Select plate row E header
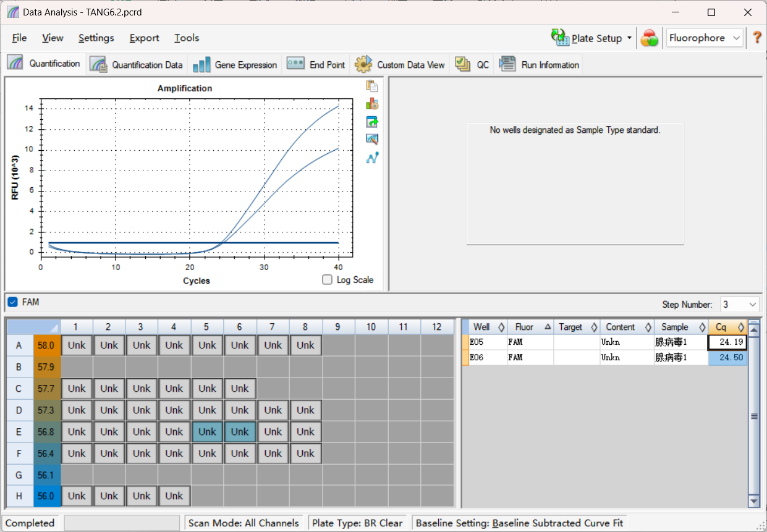767x532 pixels. pyautogui.click(x=20, y=432)
